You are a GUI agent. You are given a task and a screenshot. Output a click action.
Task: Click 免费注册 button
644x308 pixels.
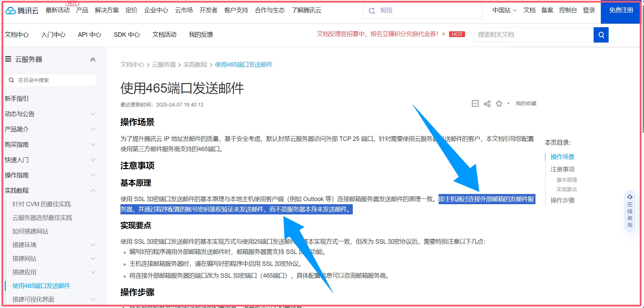pos(621,12)
